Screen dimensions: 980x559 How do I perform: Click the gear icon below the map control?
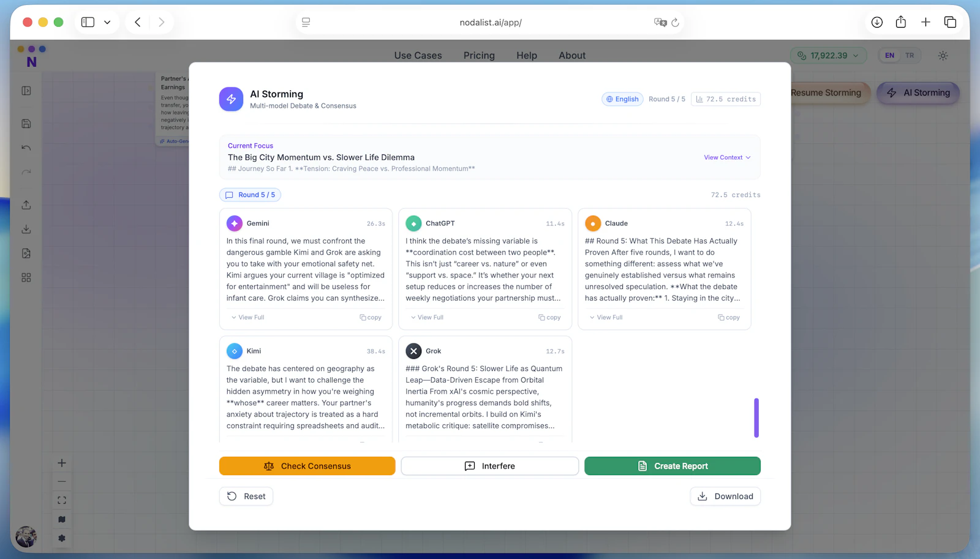pyautogui.click(x=62, y=538)
